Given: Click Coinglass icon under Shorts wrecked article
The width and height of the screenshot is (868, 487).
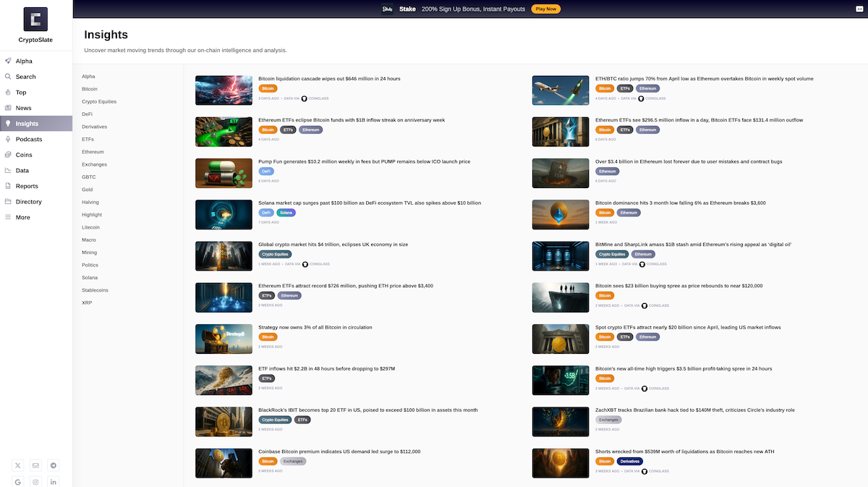Looking at the screenshot, I should click(x=644, y=471).
